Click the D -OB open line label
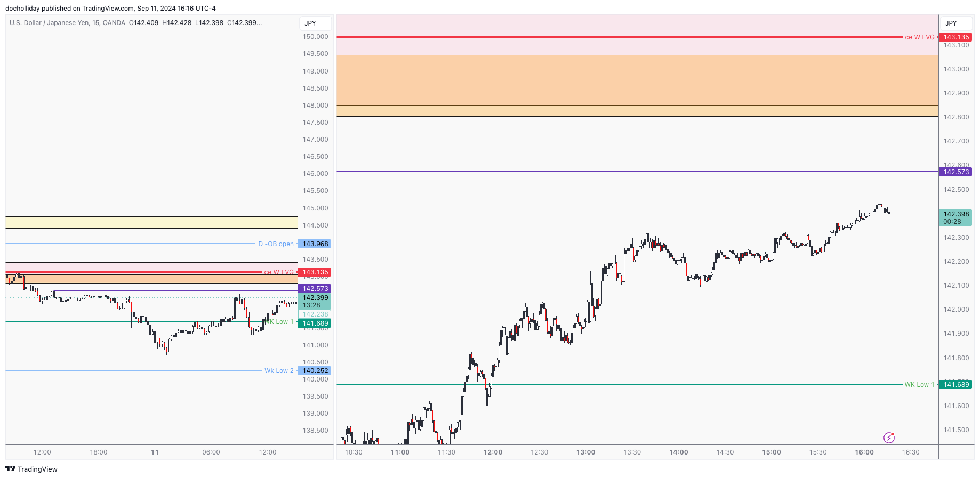 click(276, 244)
